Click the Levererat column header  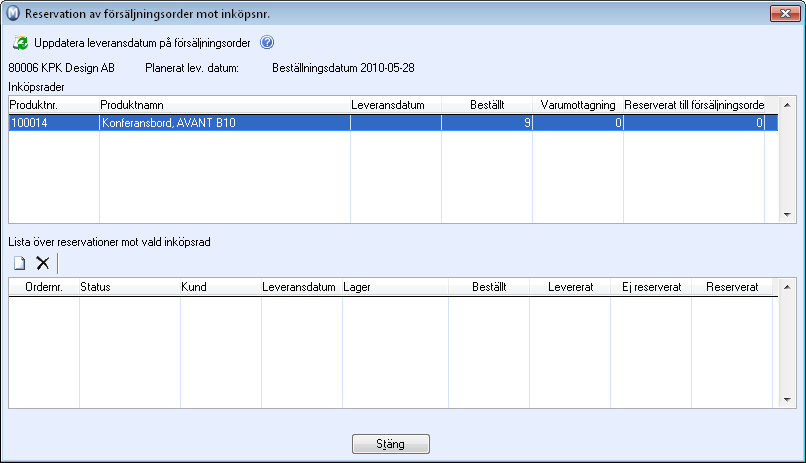(x=570, y=287)
